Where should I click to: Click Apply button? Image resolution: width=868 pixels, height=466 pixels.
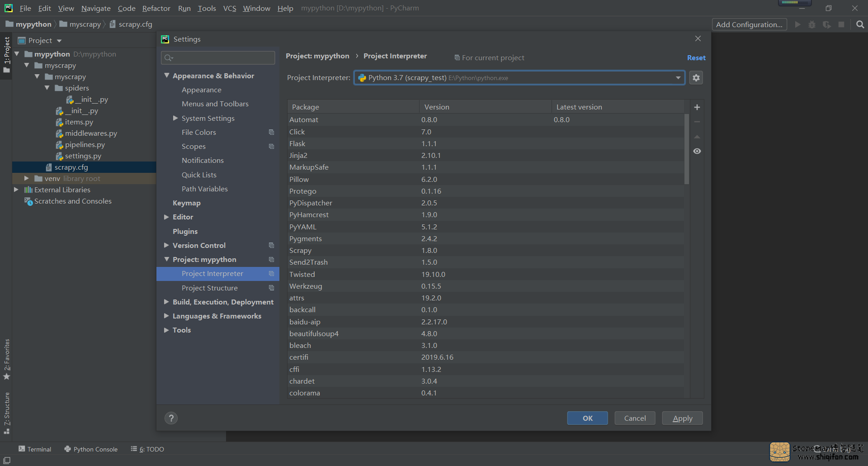point(682,418)
